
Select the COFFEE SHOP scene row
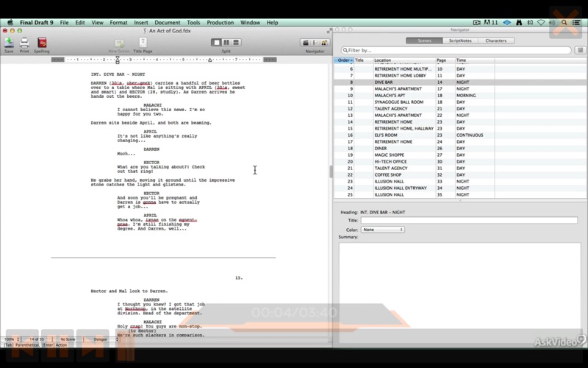(x=460, y=175)
